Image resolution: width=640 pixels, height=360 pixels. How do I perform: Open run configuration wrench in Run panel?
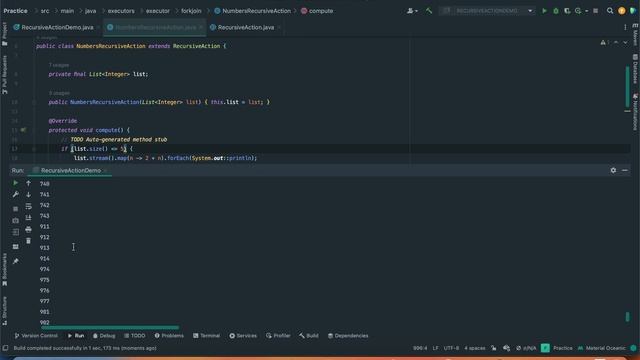(16, 195)
